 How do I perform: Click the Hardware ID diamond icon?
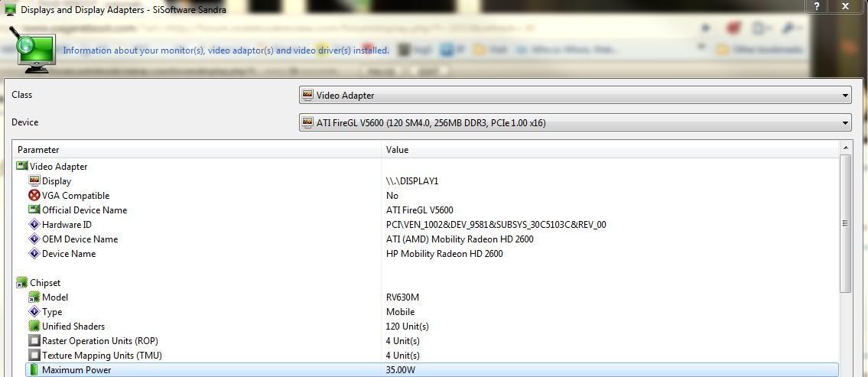[34, 224]
